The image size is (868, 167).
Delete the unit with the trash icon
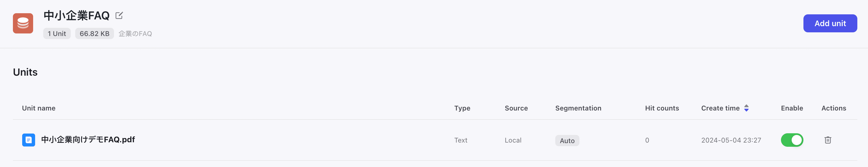828,140
